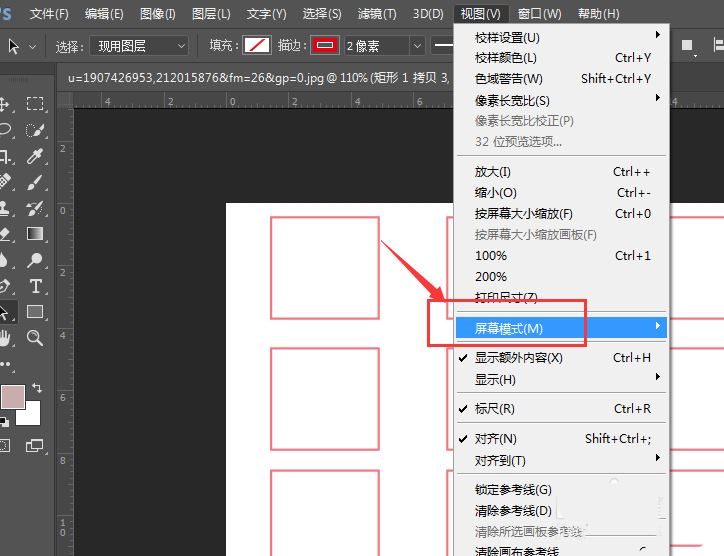Open the 文件(F) menu

[x=49, y=14]
